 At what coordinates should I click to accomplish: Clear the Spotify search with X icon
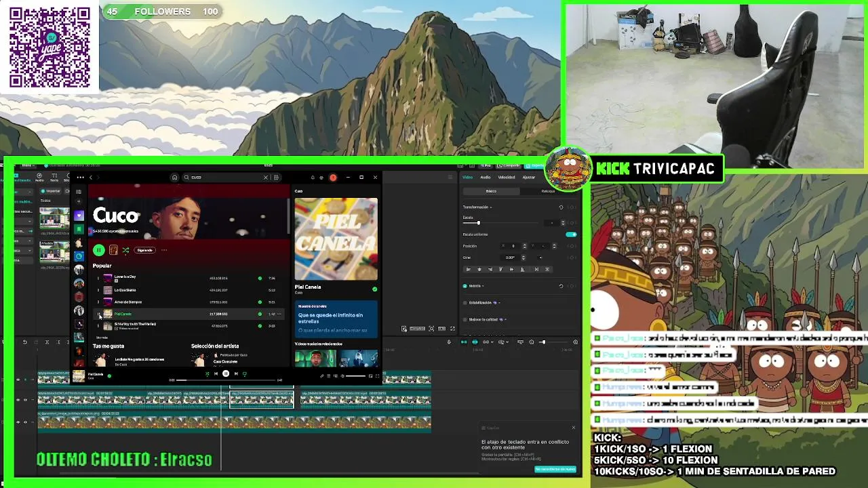click(x=266, y=178)
